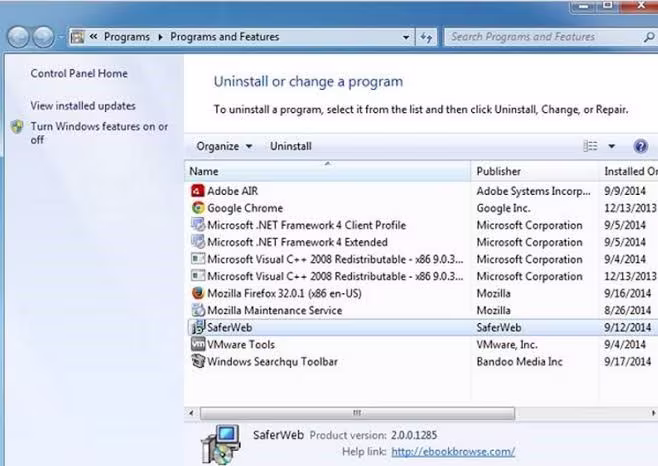Image resolution: width=658 pixels, height=466 pixels.
Task: Select the Adobe AIR row
Action: (x=421, y=191)
